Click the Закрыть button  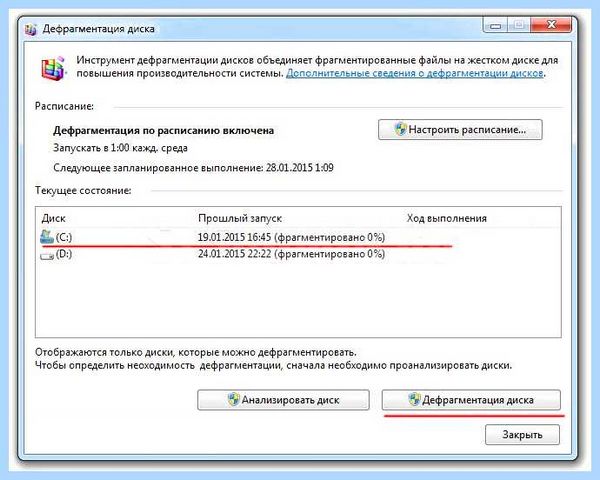(522, 434)
